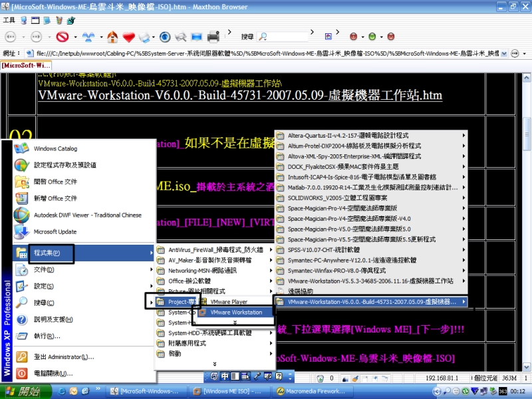Click 電腦關機(U)... shutdown button
Viewport: 532px width, 399px height.
point(84,374)
